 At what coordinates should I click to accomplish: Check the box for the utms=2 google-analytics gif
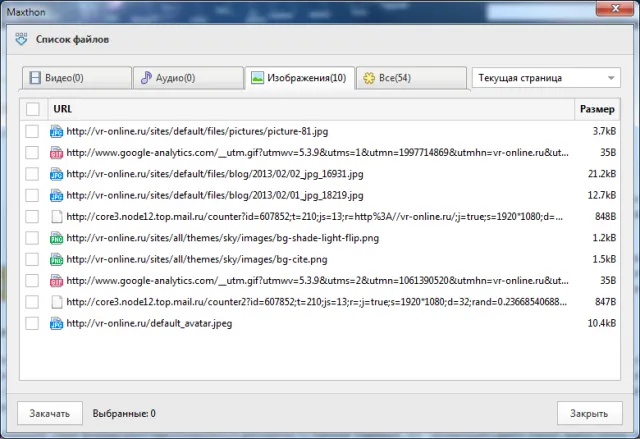(32, 281)
